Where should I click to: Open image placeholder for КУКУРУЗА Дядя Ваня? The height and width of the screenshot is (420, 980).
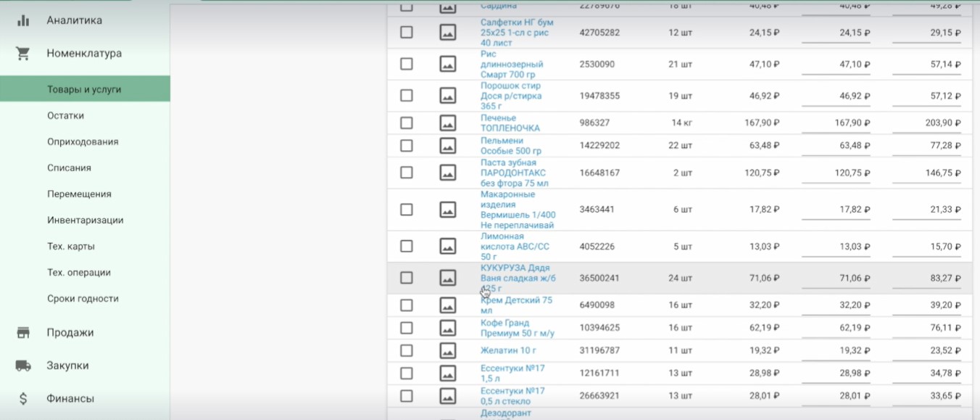448,278
